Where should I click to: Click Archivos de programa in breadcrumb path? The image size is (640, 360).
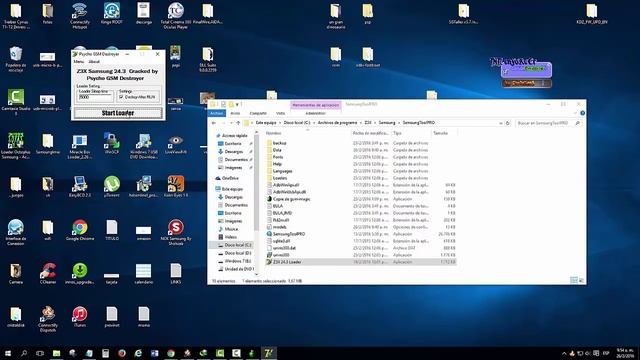tap(337, 123)
